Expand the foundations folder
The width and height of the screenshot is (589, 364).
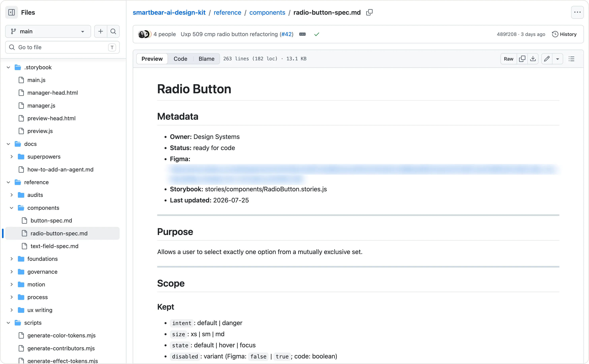tap(12, 259)
